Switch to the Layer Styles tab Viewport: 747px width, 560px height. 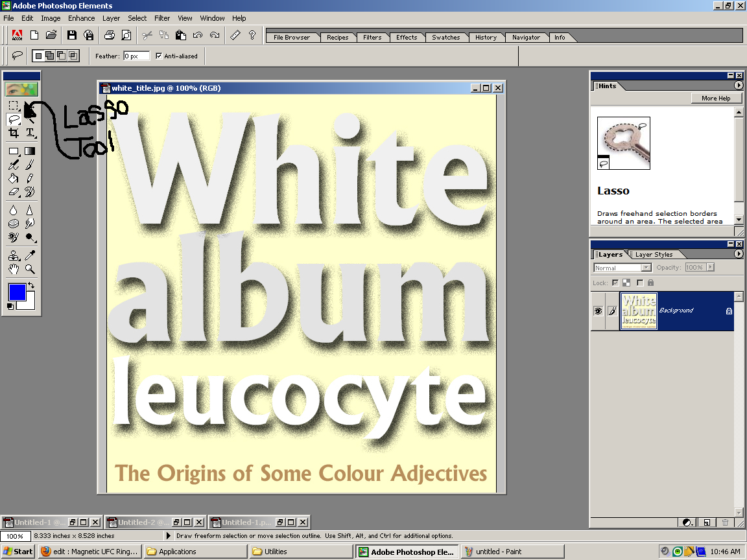[654, 254]
